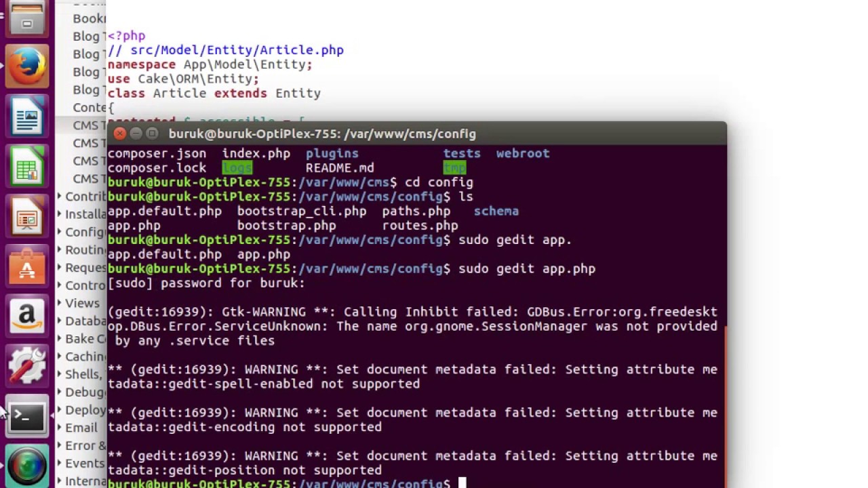Image resolution: width=868 pixels, height=488 pixels.
Task: Click the 'cd config' command text
Action: pos(439,182)
